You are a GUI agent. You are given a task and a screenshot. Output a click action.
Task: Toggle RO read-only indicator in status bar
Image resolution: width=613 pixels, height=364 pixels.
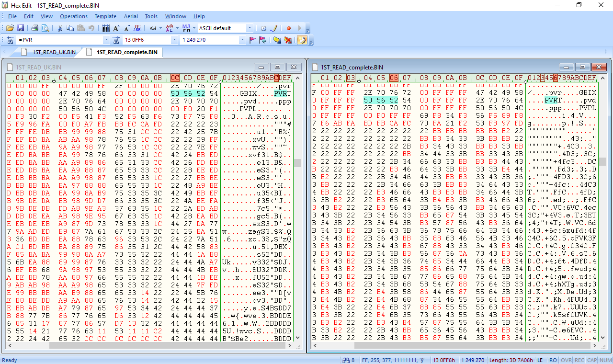click(x=553, y=360)
